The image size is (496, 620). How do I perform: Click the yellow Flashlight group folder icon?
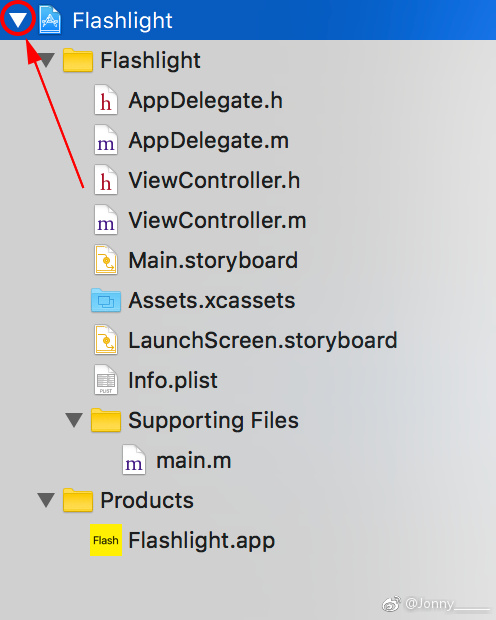tap(78, 60)
